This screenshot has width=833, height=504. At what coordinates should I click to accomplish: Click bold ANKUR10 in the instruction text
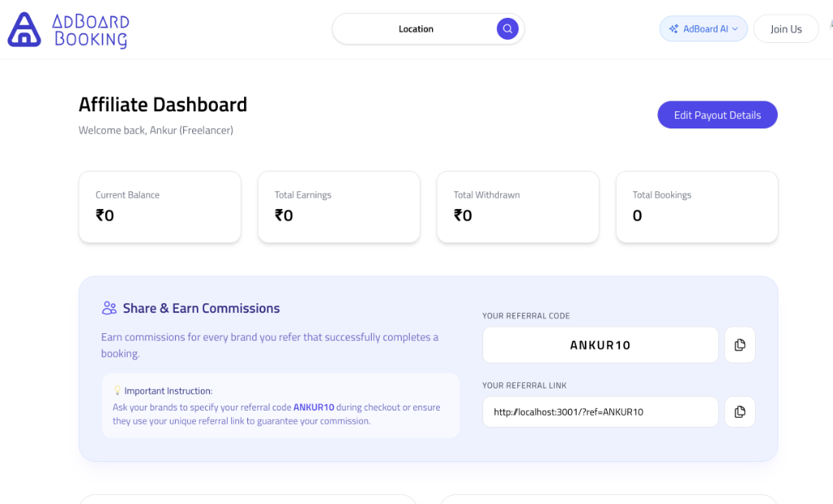pyautogui.click(x=313, y=407)
